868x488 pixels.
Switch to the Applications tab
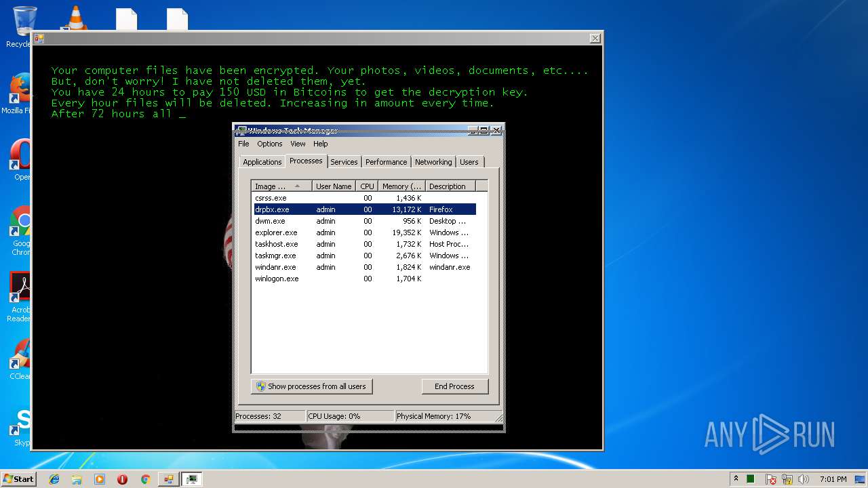[262, 162]
